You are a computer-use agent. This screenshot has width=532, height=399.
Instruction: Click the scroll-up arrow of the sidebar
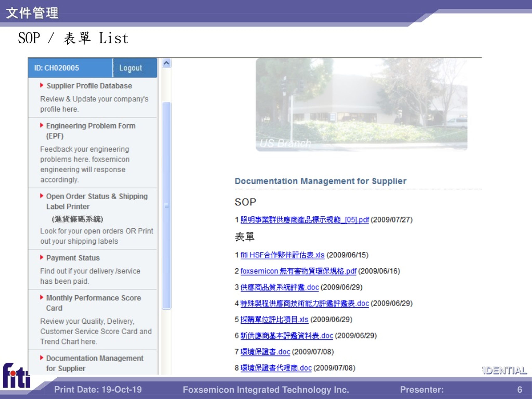(166, 63)
